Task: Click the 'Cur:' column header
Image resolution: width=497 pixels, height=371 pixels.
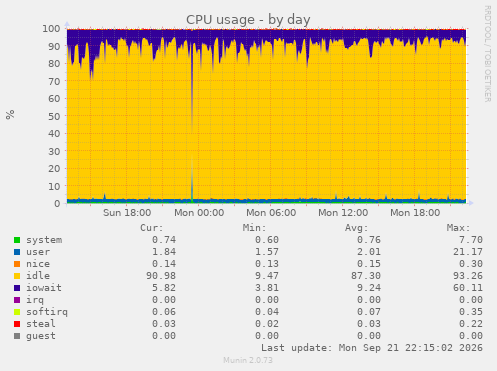Action: coord(152,228)
